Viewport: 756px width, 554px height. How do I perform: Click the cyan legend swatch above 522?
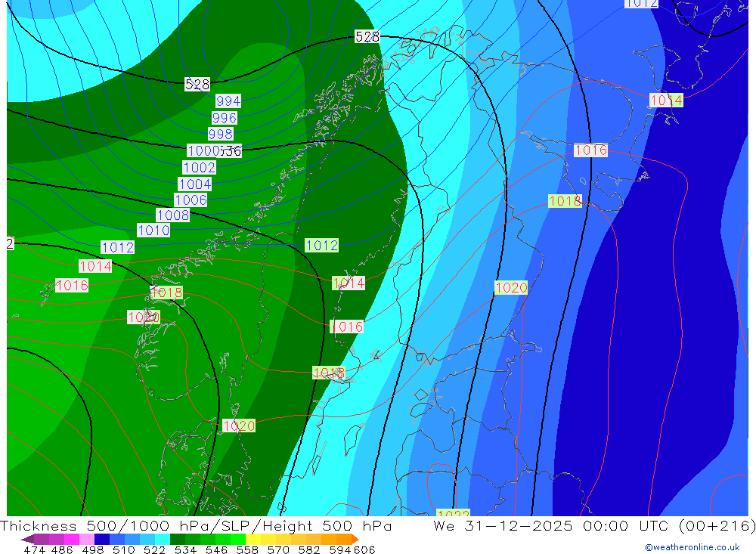163,539
